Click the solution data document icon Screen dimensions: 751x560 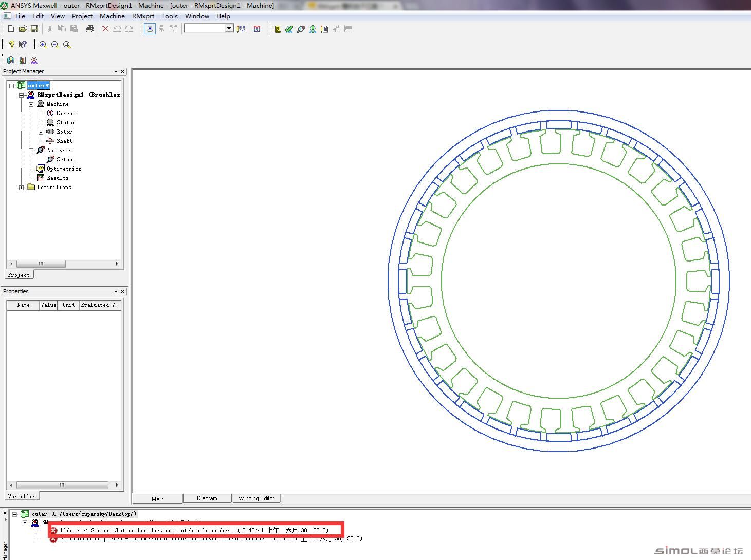(324, 29)
